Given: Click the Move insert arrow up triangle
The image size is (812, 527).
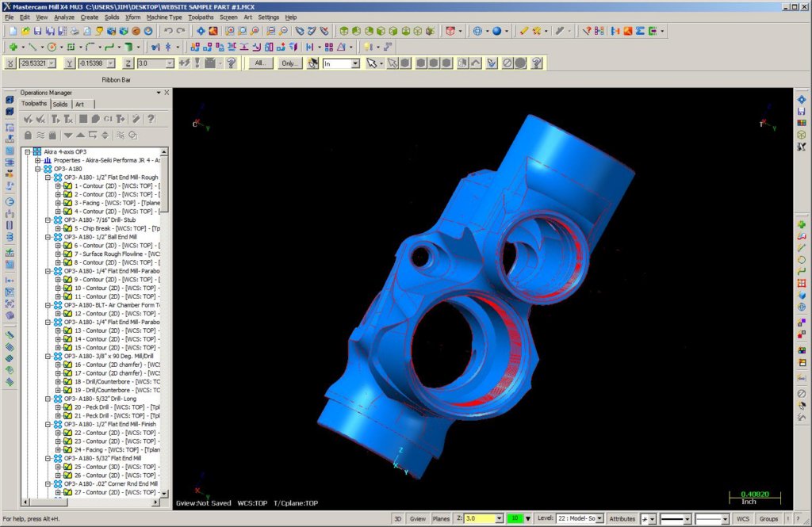Looking at the screenshot, I should 80,135.
